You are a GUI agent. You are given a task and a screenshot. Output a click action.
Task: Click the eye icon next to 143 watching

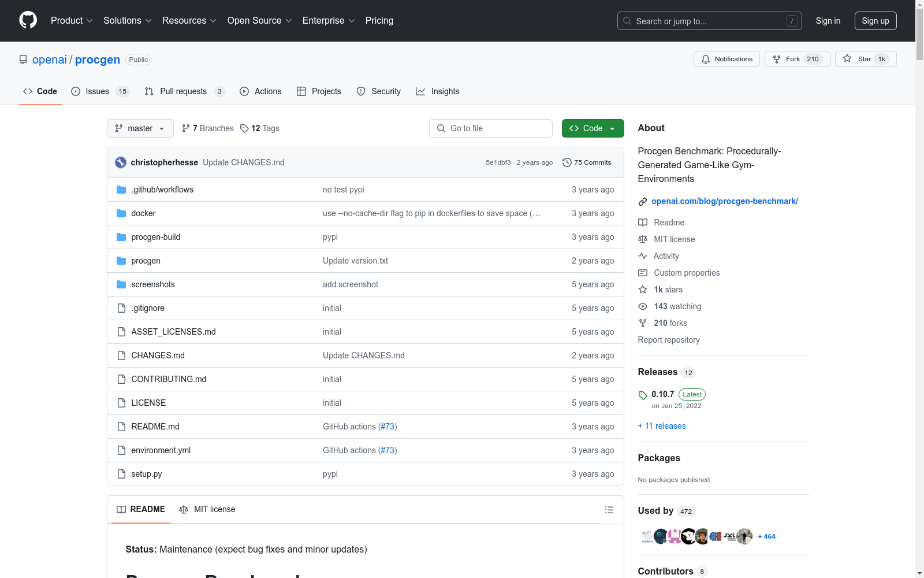643,306
